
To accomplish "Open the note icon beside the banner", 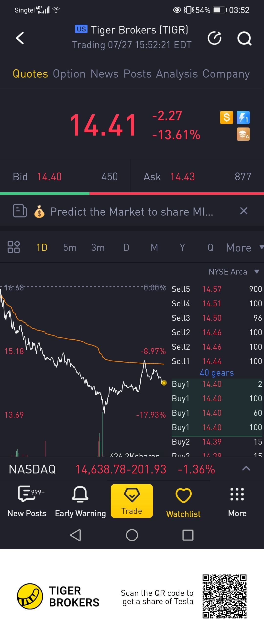I will click(x=20, y=211).
